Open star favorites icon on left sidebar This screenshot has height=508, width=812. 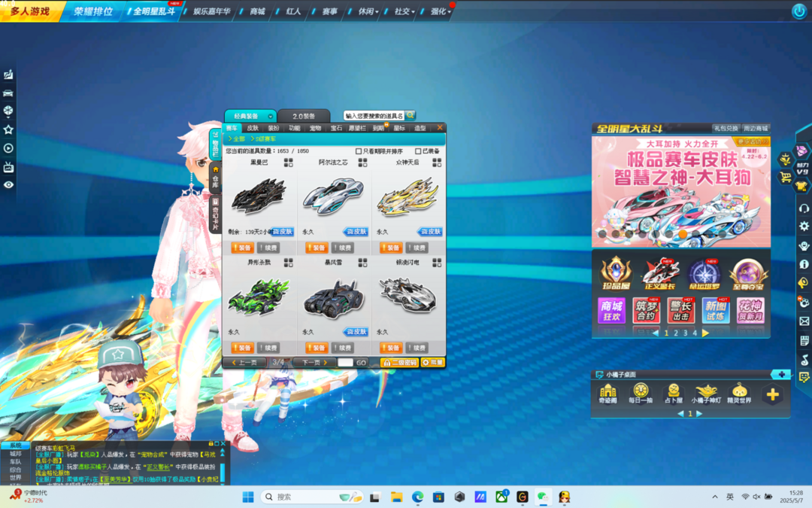[8, 129]
